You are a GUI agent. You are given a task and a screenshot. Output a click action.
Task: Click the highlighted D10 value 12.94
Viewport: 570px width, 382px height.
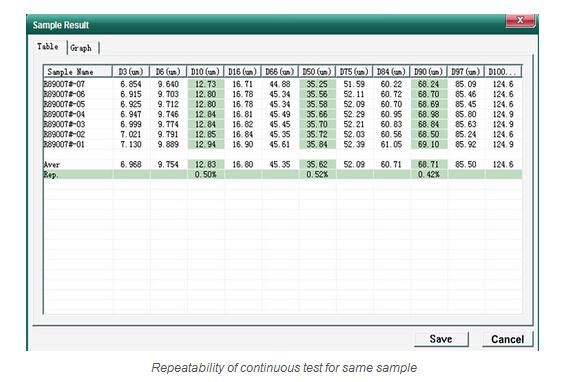pyautogui.click(x=205, y=144)
